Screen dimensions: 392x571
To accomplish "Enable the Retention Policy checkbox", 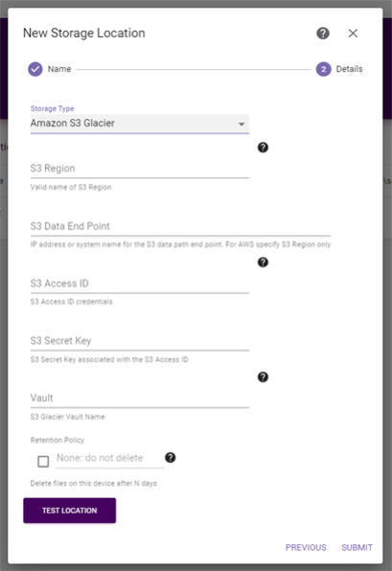I will tap(43, 462).
